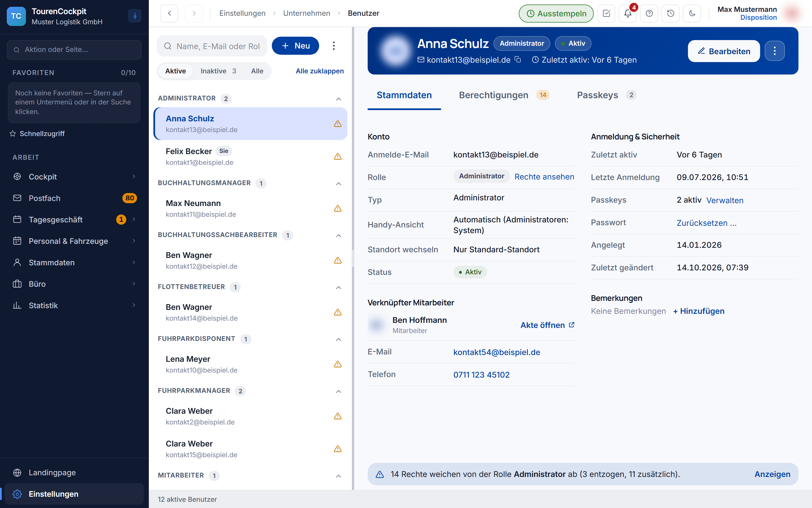Open user list options three-dot menu
The height and width of the screenshot is (508, 812).
pyautogui.click(x=334, y=46)
